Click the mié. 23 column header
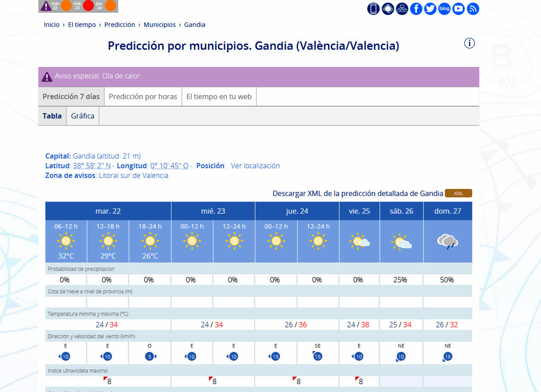541x392 pixels. coord(213,211)
